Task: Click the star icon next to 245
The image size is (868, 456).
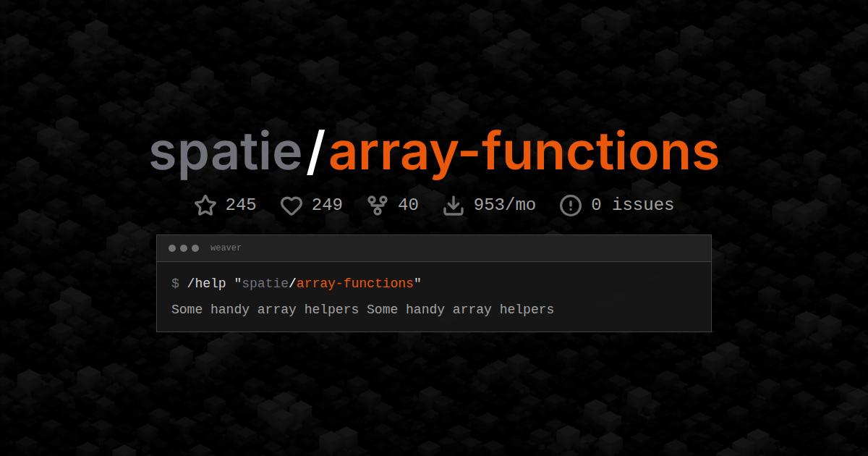Action: click(205, 205)
